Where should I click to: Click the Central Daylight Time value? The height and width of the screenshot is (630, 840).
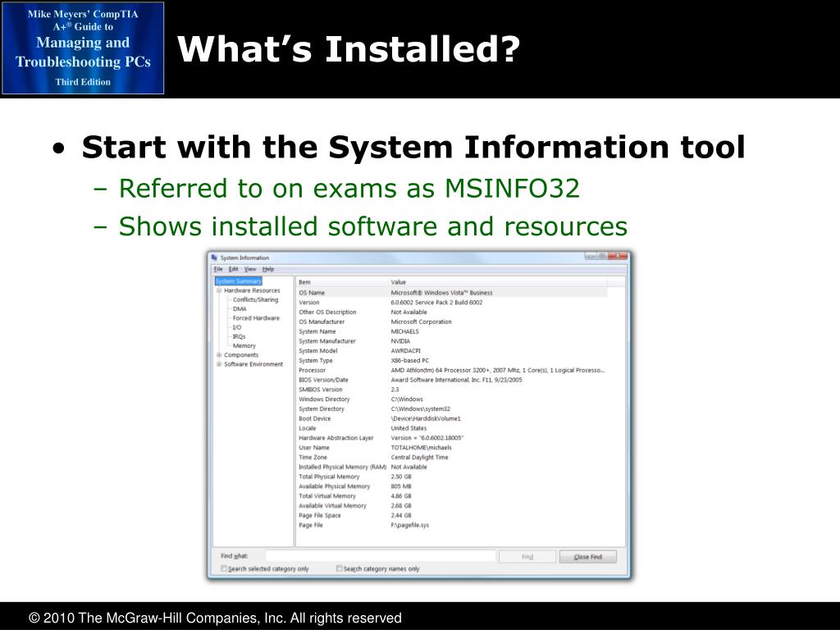(x=419, y=457)
